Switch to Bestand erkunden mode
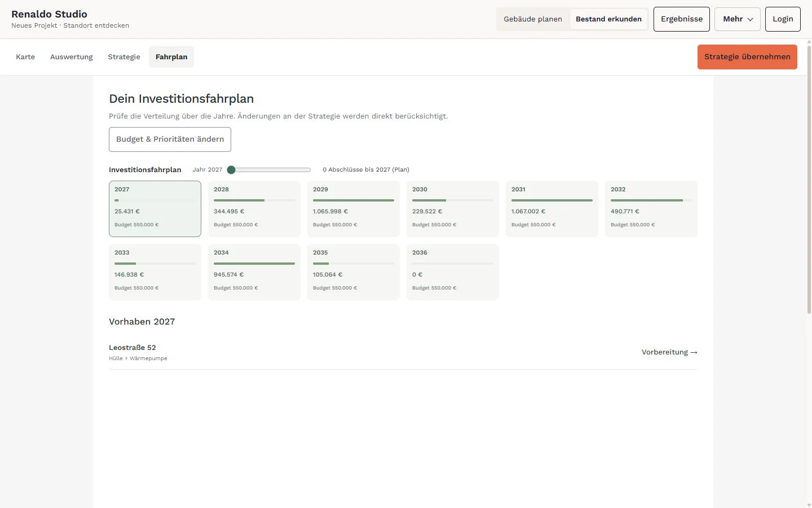 pos(608,19)
